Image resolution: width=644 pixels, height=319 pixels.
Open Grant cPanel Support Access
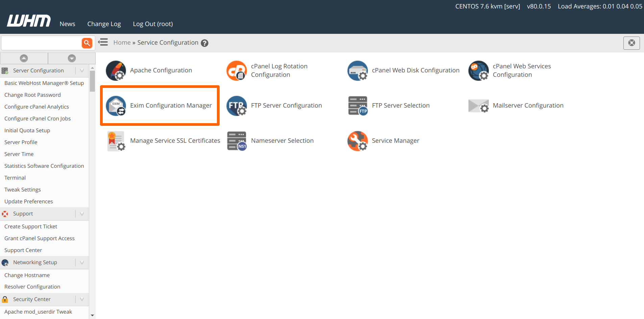click(40, 238)
